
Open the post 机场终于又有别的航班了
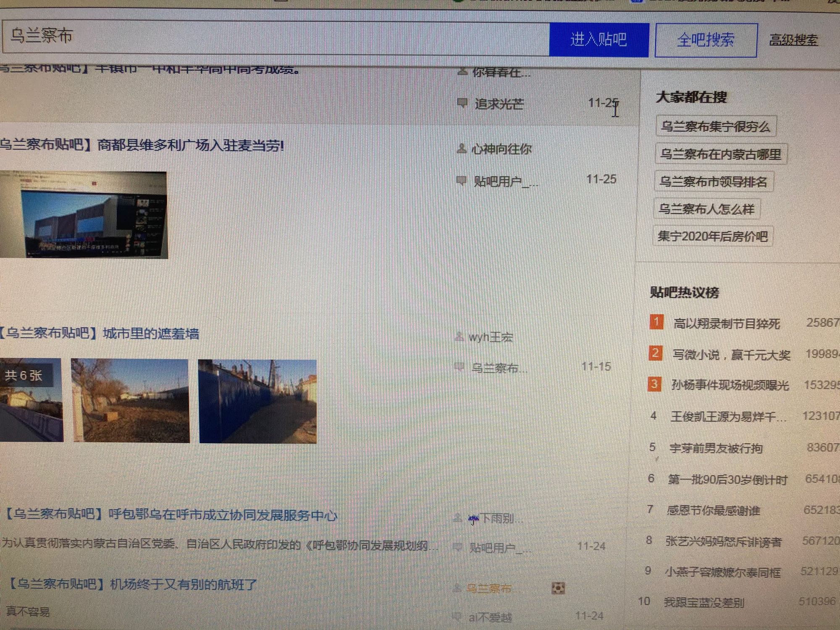(133, 584)
